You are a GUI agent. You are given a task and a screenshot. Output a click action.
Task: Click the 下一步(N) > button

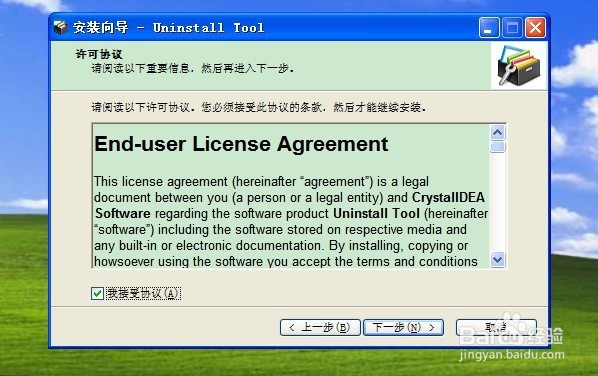tap(403, 328)
